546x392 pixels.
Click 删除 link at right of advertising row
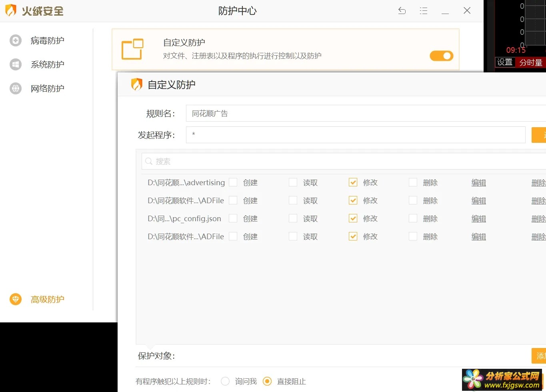(x=539, y=183)
